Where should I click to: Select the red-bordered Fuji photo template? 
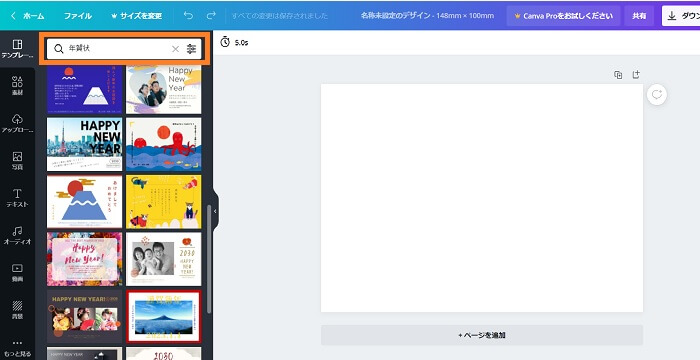163,317
